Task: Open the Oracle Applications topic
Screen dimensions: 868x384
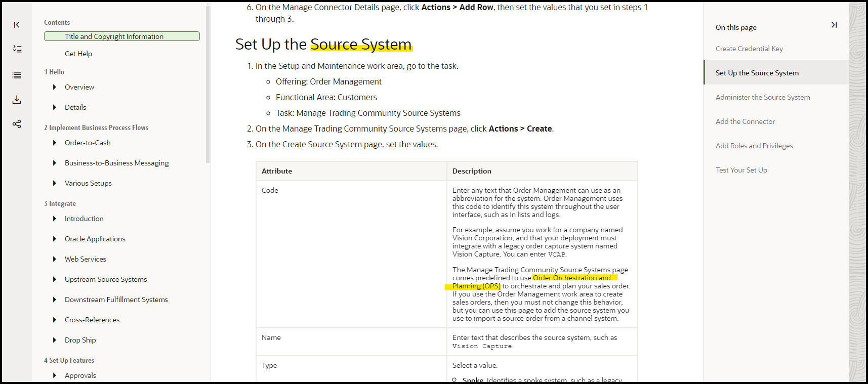Action: tap(95, 239)
